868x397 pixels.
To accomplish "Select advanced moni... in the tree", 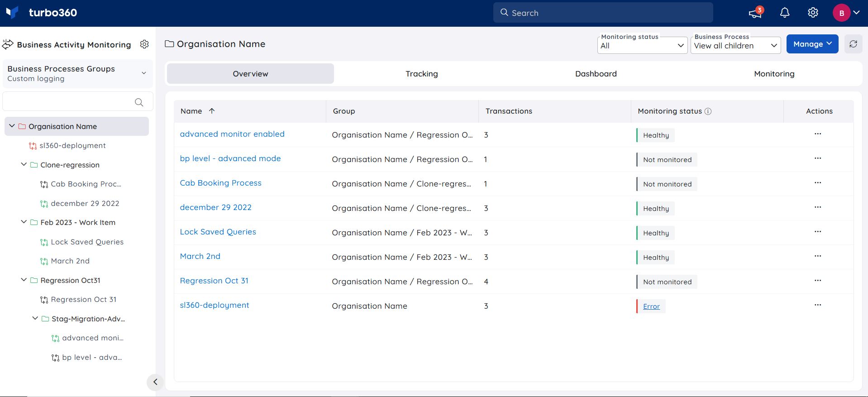I will tap(93, 338).
